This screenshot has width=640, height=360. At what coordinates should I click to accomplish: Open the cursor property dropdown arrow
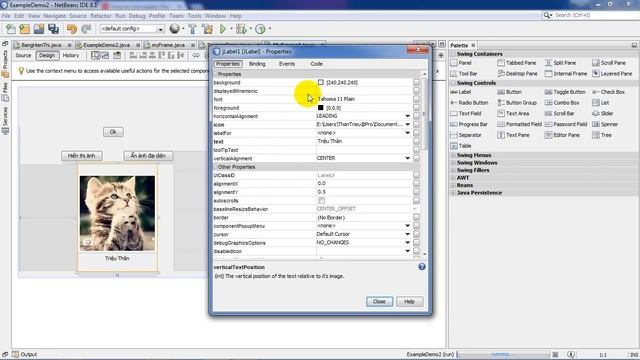coord(407,234)
